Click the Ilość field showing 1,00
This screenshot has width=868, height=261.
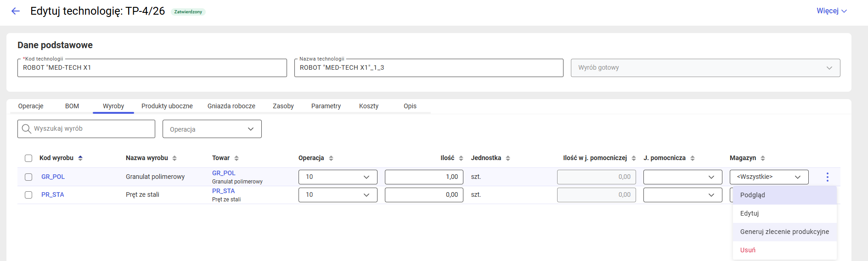tap(424, 177)
